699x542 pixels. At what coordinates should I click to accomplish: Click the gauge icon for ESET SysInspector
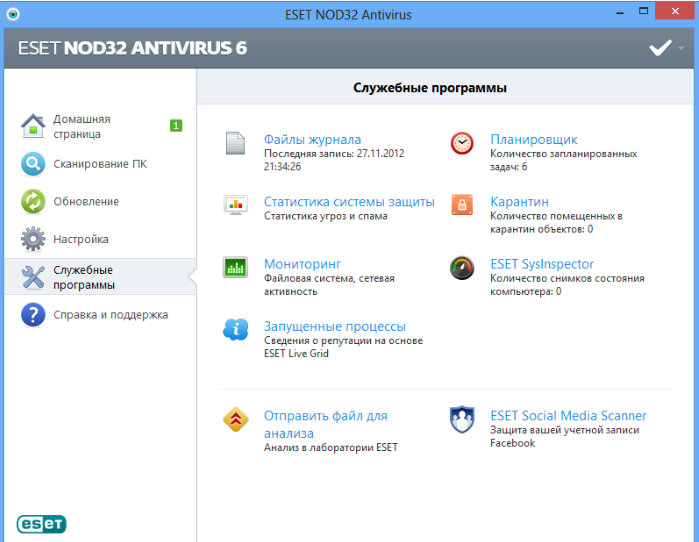(462, 268)
